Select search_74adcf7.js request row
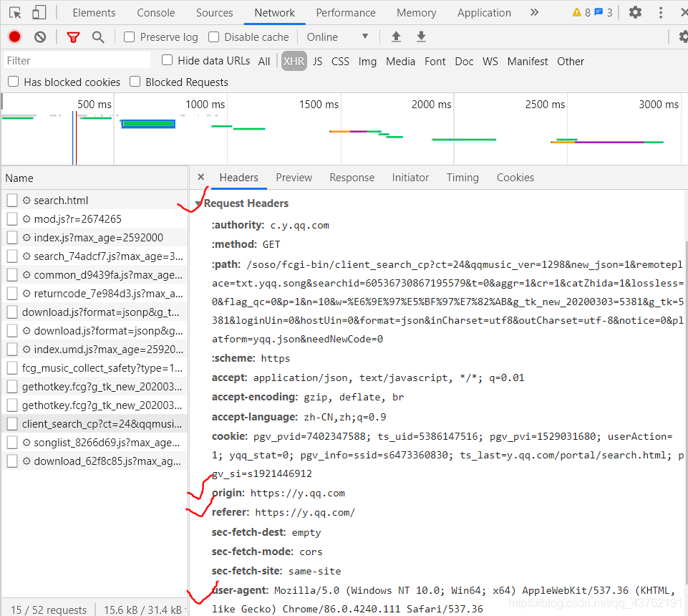Screen dimensions: 688x616 (x=95, y=256)
